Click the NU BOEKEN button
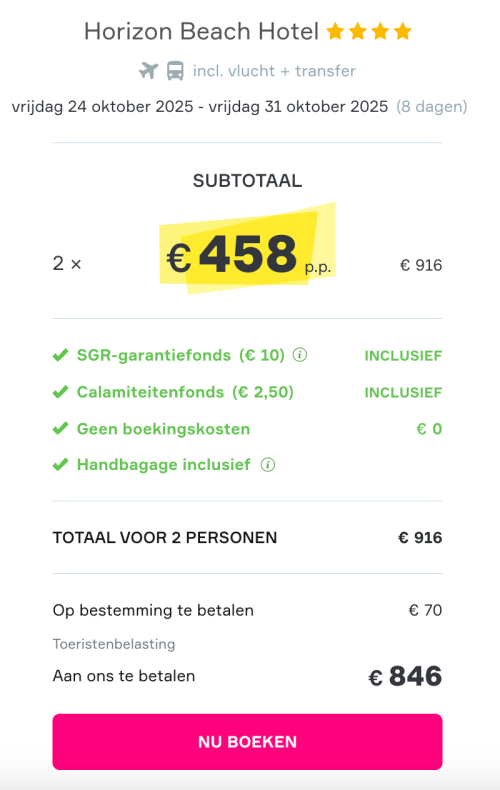Image resolution: width=500 pixels, height=790 pixels. [247, 742]
